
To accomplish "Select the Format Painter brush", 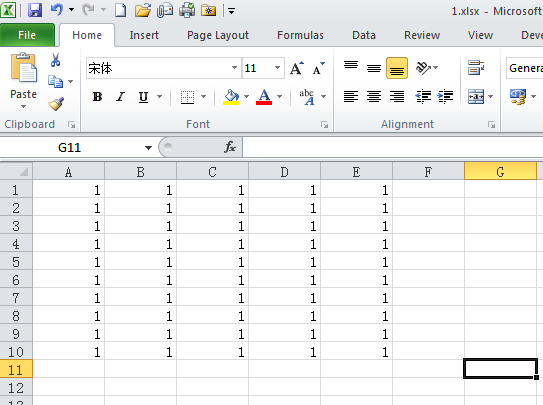I will coord(56,104).
